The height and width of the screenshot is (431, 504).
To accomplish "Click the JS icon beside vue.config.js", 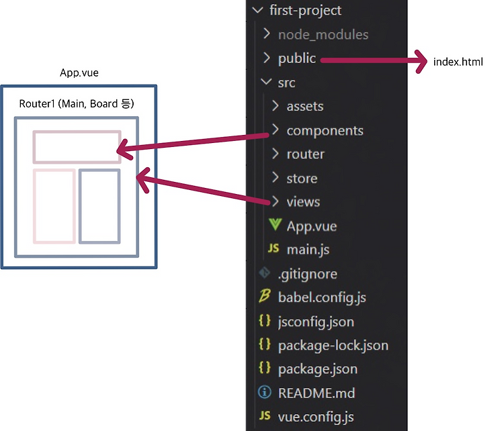I will 265,416.
